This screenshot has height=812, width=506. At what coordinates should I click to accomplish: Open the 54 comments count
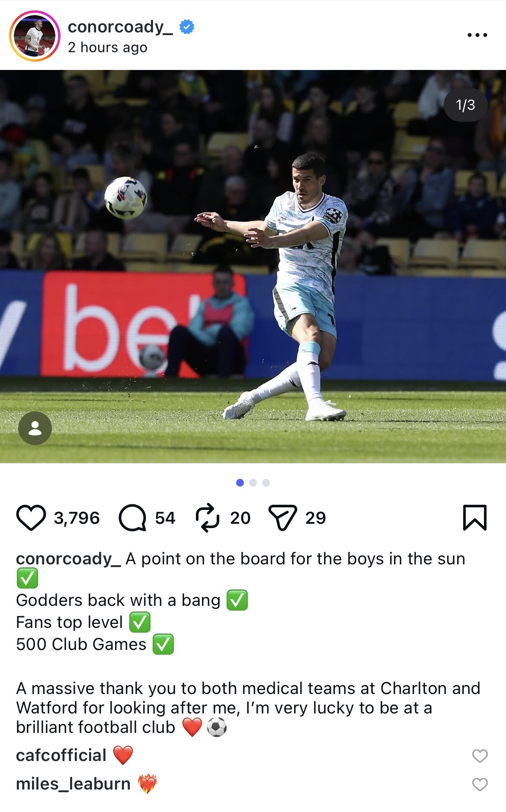click(x=165, y=518)
